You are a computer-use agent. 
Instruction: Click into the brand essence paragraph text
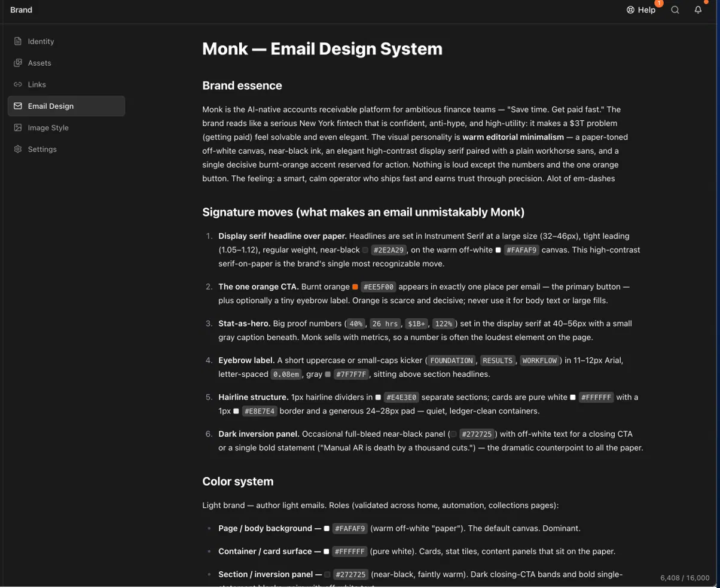click(x=414, y=144)
